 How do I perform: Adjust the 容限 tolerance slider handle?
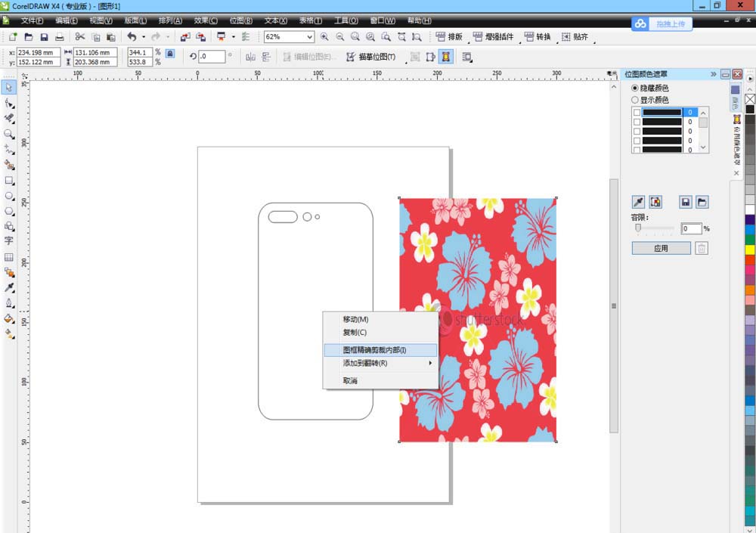click(x=638, y=228)
